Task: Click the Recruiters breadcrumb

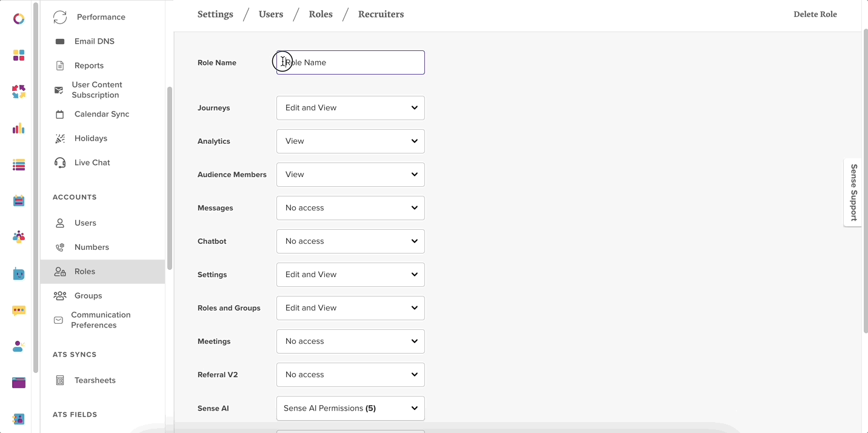Action: 381,14
